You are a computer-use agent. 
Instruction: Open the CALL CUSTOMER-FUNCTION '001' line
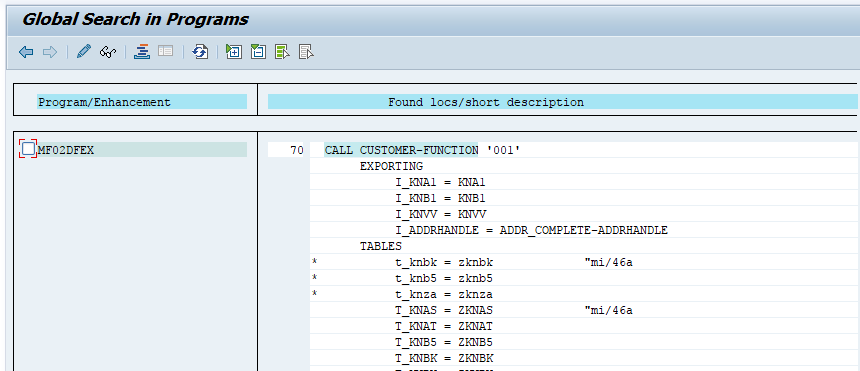pos(422,150)
